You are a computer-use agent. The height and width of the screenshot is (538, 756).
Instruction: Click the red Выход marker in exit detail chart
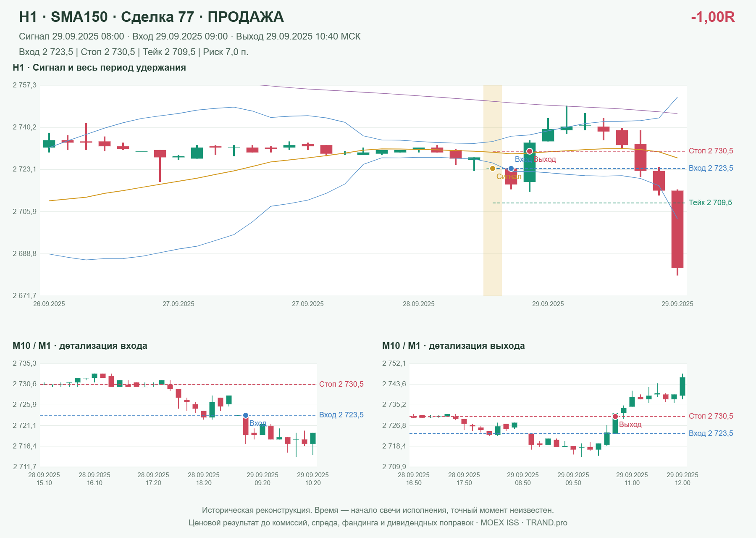pyautogui.click(x=615, y=417)
